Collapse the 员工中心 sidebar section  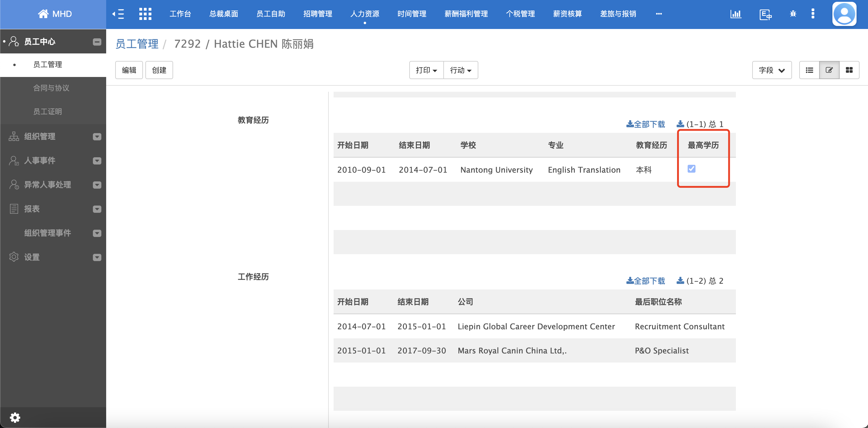[97, 41]
